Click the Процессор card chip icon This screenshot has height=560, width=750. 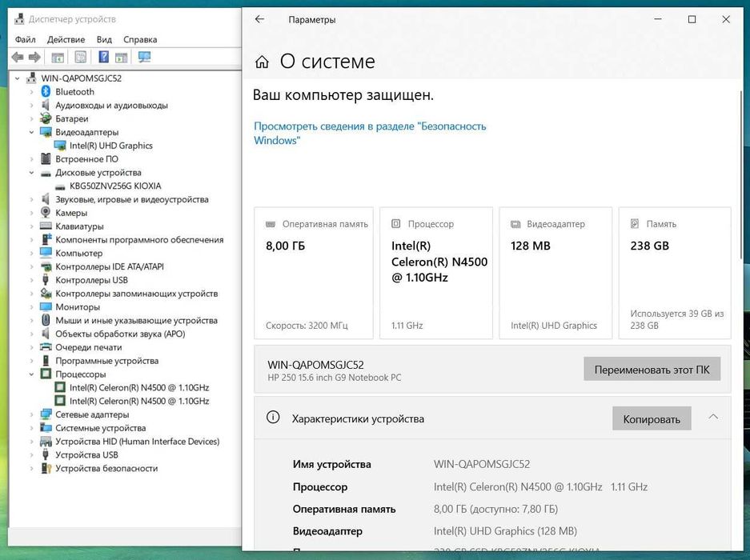click(395, 223)
